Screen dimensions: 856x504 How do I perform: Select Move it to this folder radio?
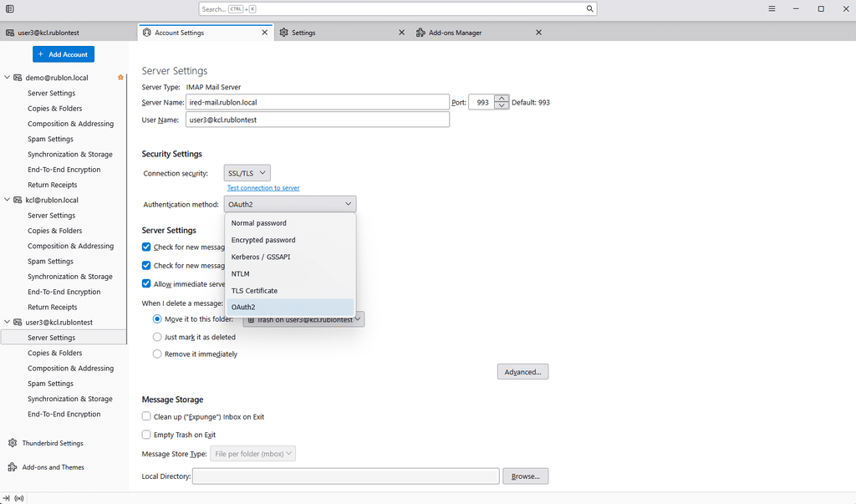(x=157, y=319)
